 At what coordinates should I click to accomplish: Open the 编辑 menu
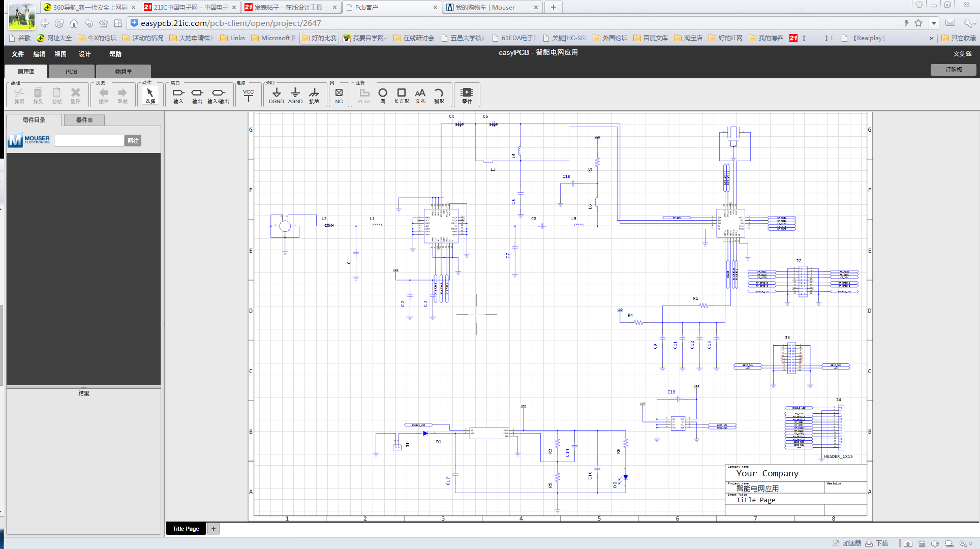coord(39,54)
